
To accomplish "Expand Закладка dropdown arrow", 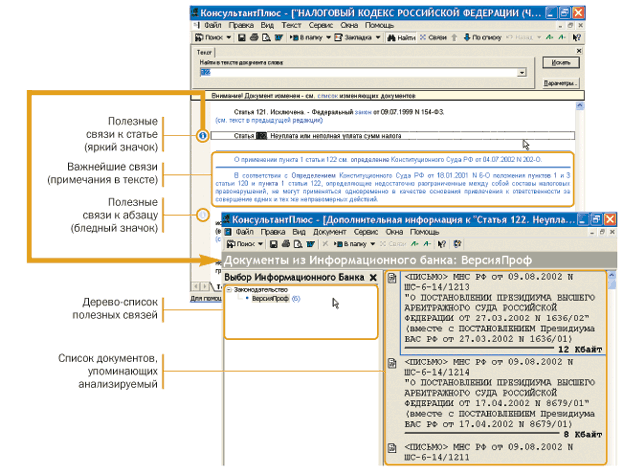I will (378, 37).
